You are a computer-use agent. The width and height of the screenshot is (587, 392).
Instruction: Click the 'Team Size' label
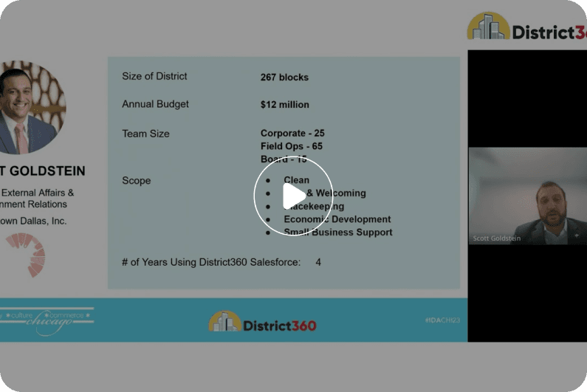coord(145,134)
